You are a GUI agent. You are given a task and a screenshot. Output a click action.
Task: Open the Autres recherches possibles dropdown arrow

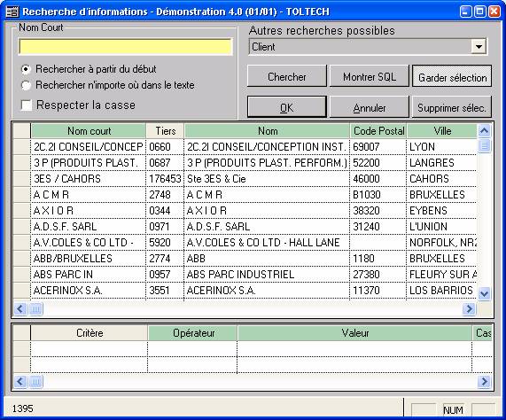pyautogui.click(x=479, y=47)
